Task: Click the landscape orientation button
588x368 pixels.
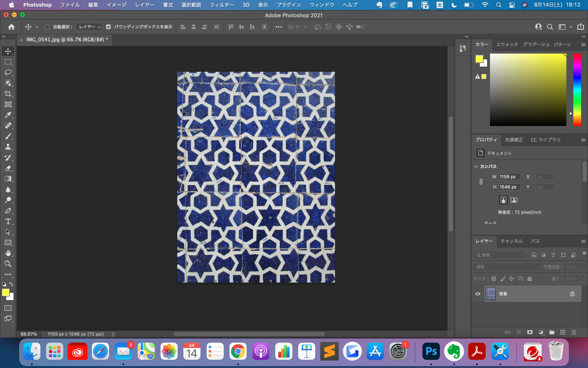Action: [514, 200]
